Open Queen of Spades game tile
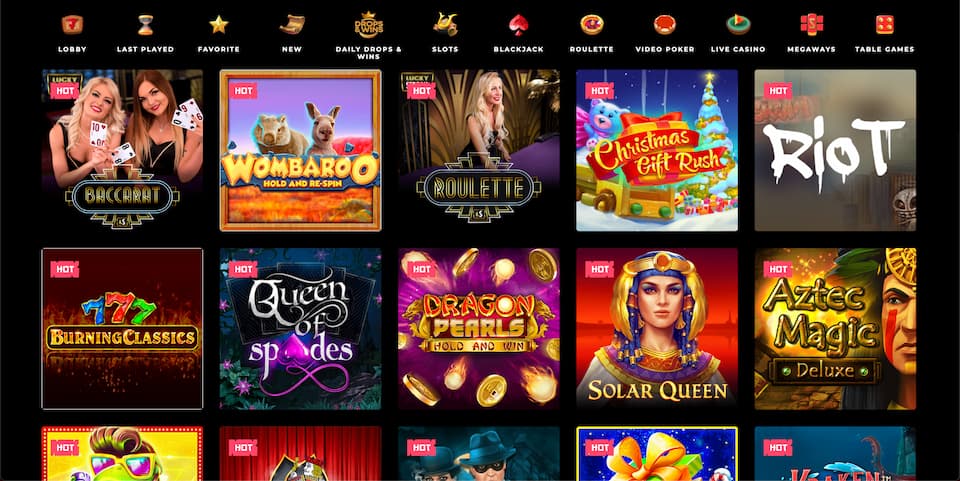The image size is (960, 481). [x=301, y=329]
